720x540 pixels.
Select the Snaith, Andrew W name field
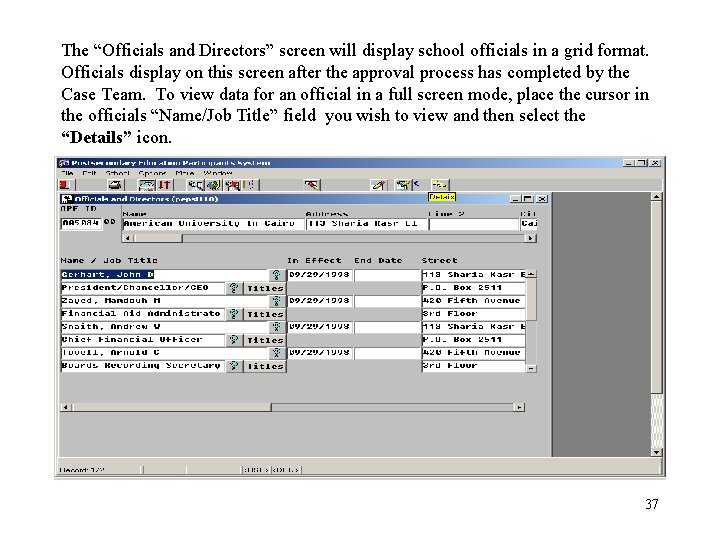165,326
